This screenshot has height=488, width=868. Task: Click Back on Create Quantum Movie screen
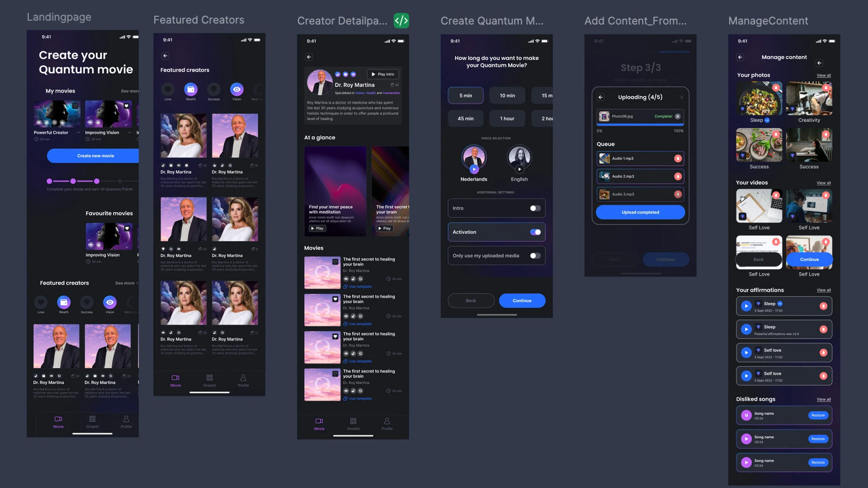pyautogui.click(x=471, y=301)
